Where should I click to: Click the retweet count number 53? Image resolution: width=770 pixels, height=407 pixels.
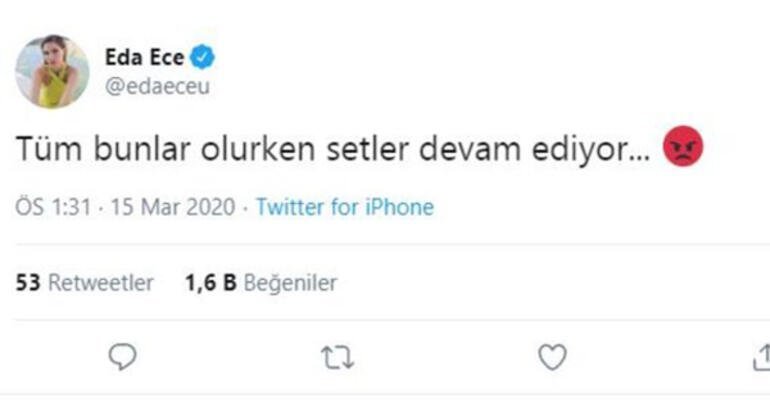[x=29, y=283]
